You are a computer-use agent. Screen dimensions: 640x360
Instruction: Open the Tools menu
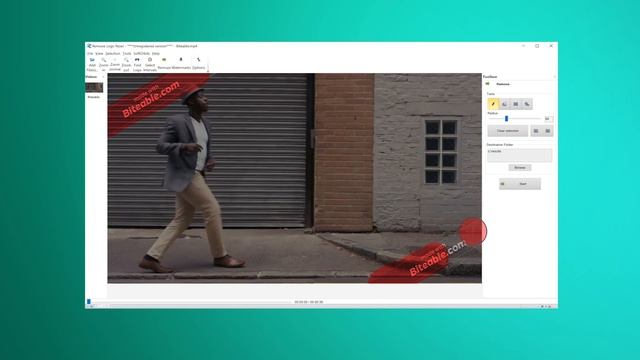[x=127, y=53]
